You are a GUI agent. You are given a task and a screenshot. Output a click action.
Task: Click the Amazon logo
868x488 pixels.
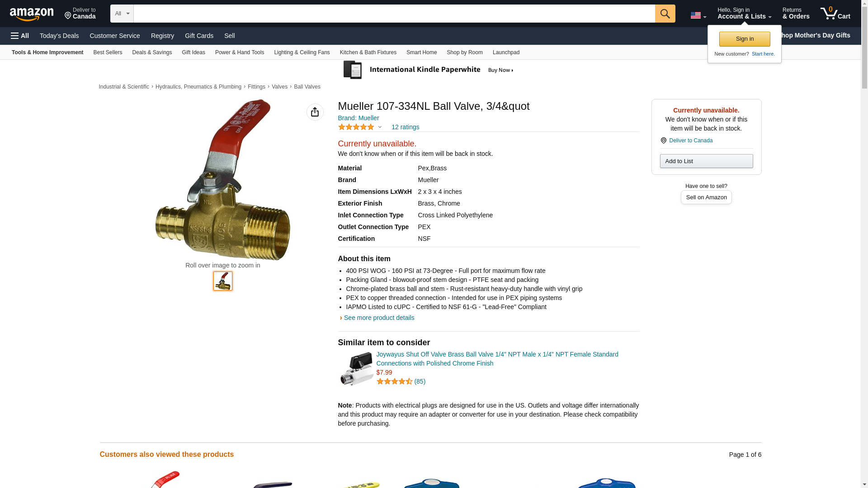(32, 14)
